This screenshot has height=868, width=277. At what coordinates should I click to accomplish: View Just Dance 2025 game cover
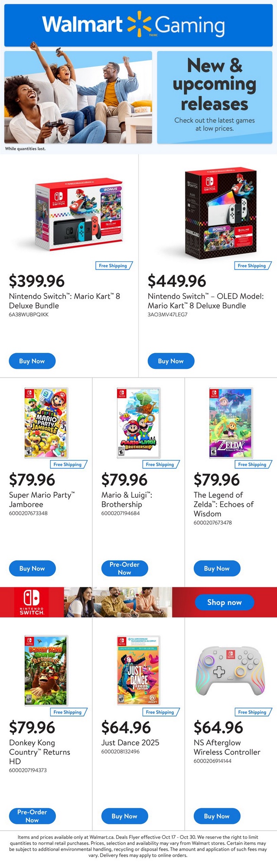(139, 671)
